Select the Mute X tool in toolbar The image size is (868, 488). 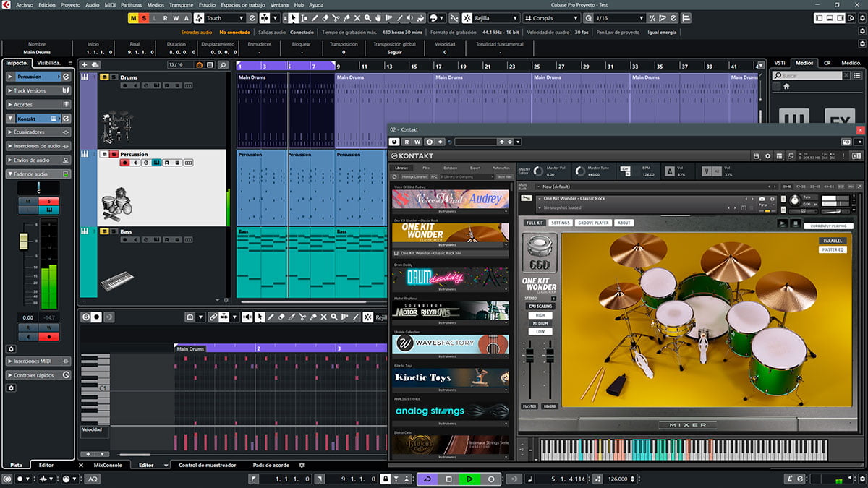[358, 17]
